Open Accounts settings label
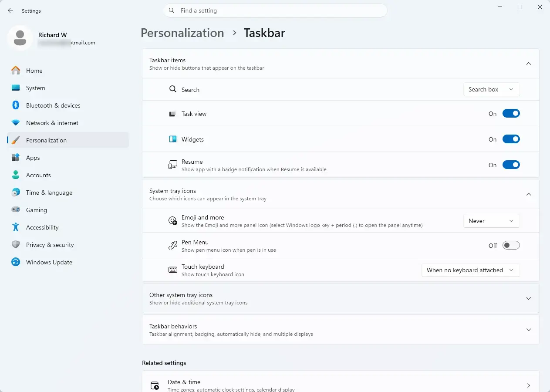550x392 pixels. coord(38,175)
